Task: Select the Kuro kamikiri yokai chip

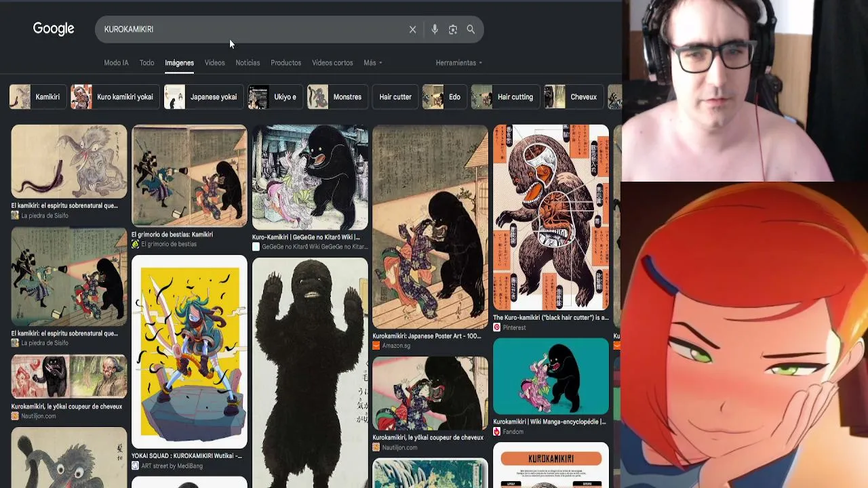Action: [115, 97]
